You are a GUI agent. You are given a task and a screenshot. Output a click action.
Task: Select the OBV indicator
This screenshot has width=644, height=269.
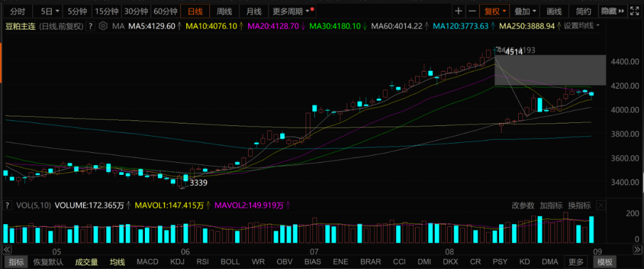(284, 262)
